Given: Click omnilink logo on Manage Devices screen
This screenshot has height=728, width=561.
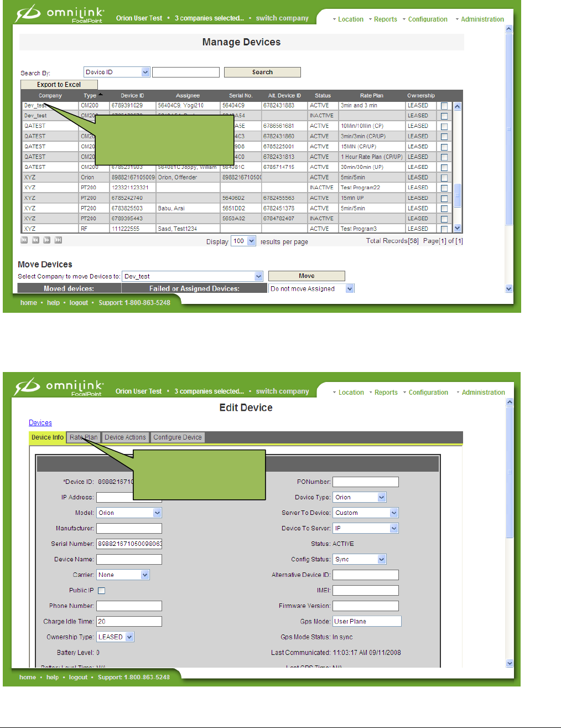Looking at the screenshot, I should pos(59,14).
